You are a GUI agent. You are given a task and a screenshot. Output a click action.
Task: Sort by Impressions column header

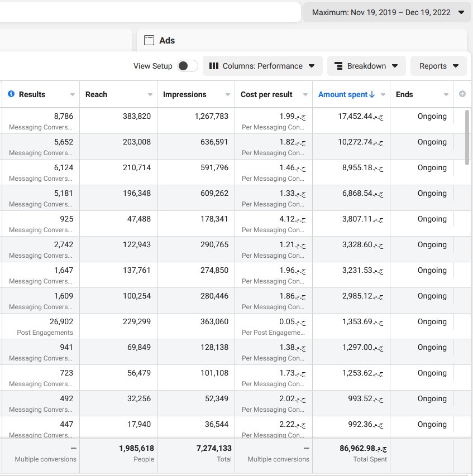[184, 94]
